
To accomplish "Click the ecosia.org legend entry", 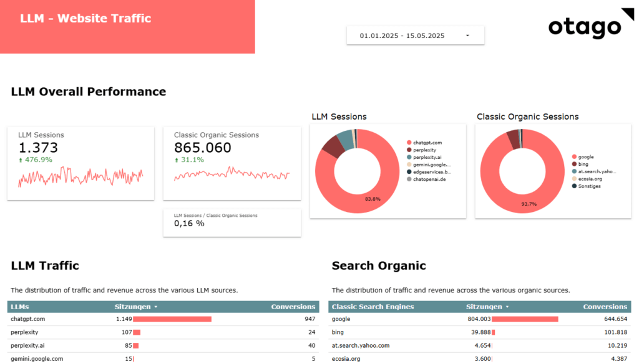I will tap(587, 179).
